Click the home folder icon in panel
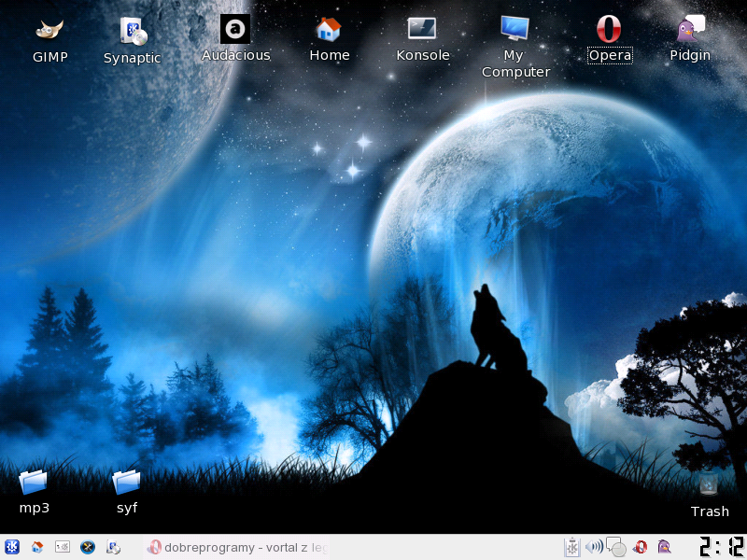Image resolution: width=747 pixels, height=560 pixels. (x=37, y=547)
